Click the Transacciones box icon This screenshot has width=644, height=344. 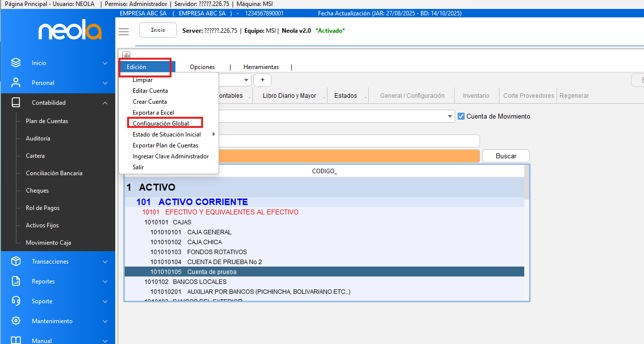16,262
